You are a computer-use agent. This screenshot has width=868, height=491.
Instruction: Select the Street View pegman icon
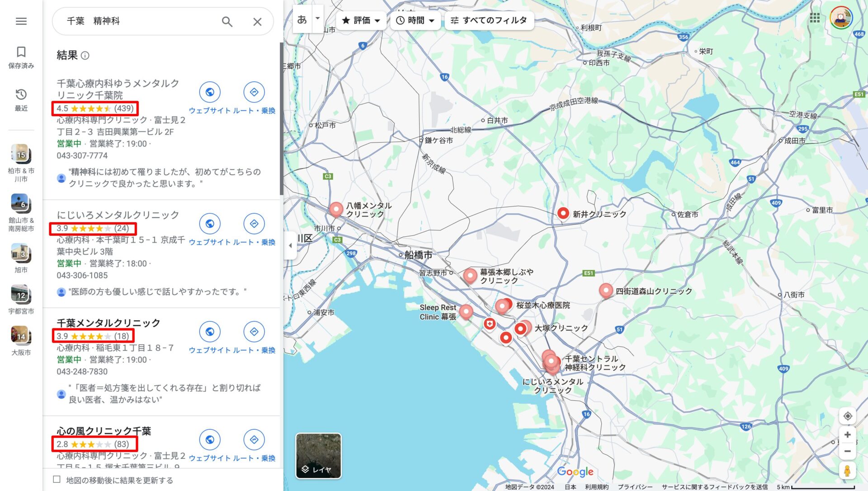coord(848,471)
